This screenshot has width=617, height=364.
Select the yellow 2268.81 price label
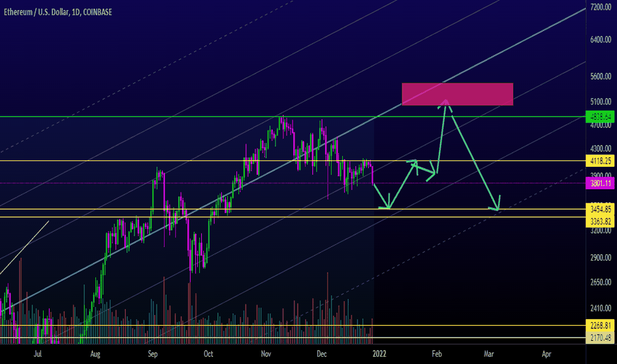600,326
